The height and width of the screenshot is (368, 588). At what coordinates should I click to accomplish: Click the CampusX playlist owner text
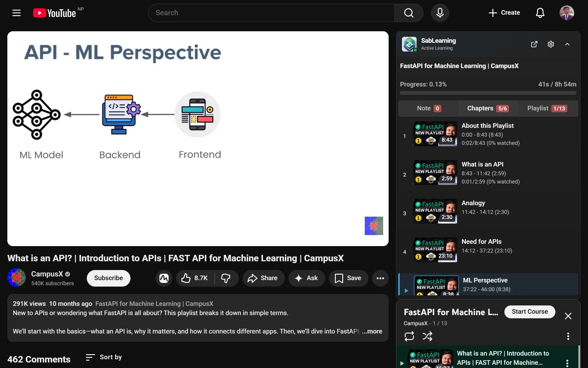416,323
